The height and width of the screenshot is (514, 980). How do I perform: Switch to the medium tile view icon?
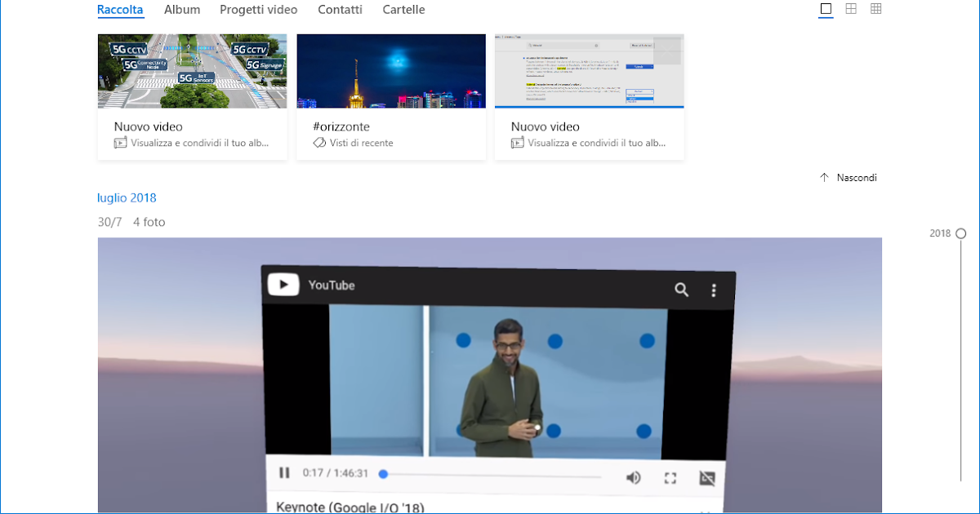point(850,9)
